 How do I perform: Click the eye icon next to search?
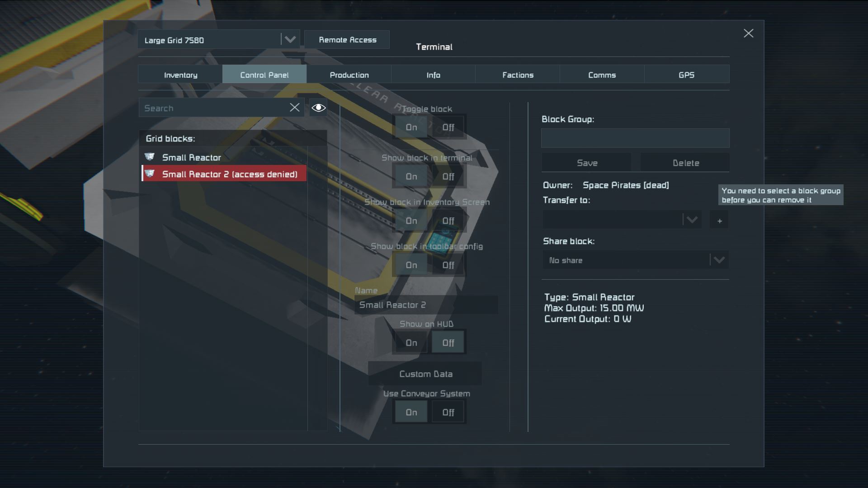pos(318,108)
